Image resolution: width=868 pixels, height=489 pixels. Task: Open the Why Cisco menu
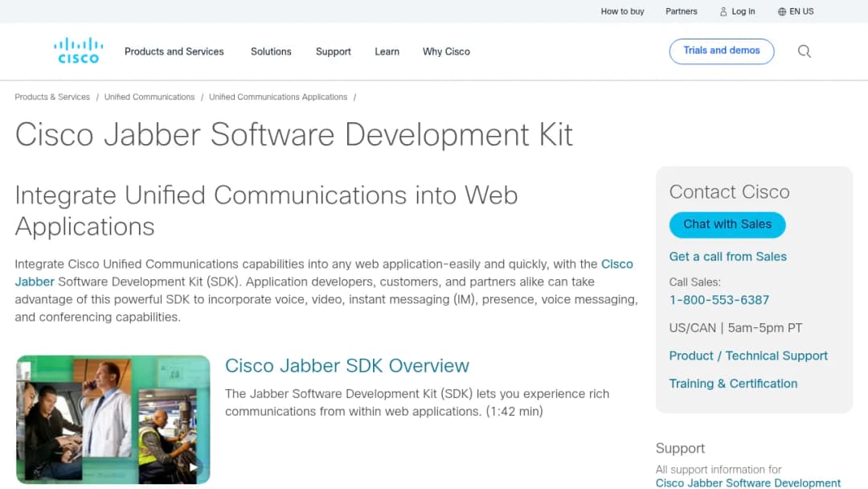tap(446, 51)
